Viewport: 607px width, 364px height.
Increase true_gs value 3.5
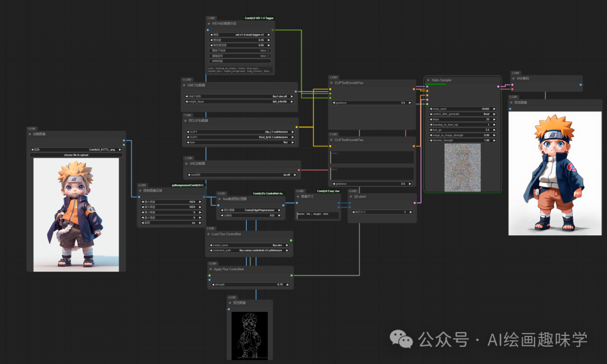pos(495,130)
